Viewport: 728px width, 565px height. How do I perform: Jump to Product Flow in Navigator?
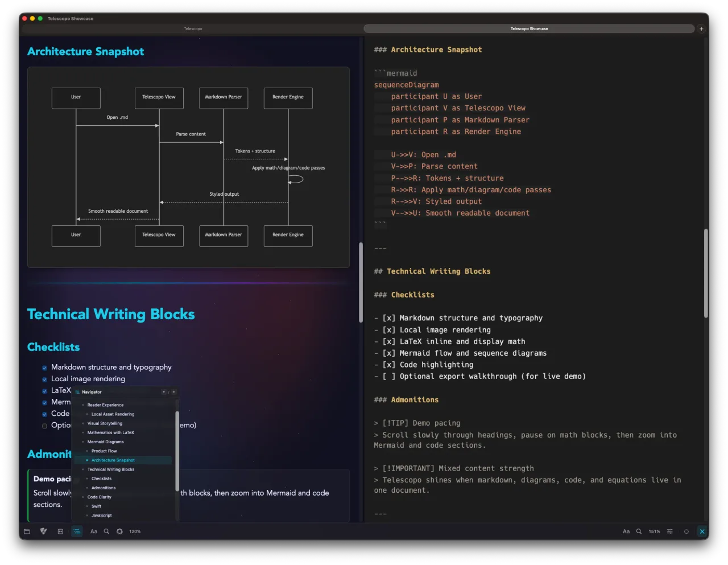tap(104, 451)
